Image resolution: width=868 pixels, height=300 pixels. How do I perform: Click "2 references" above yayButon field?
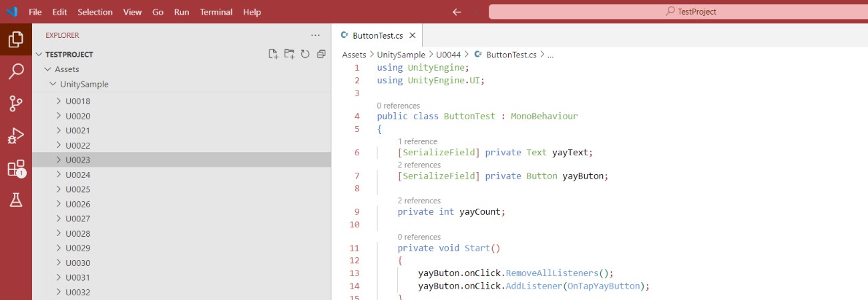coord(419,165)
